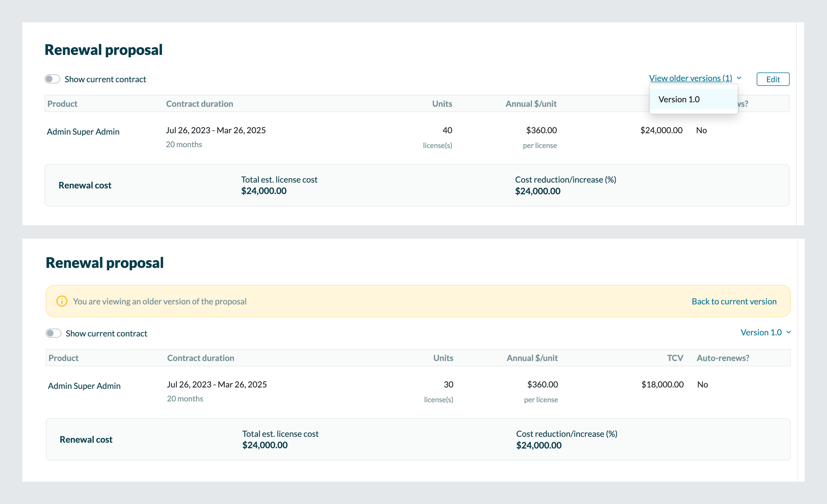The width and height of the screenshot is (827, 504).
Task: Toggle Show current contract in the top proposal
Action: click(52, 79)
